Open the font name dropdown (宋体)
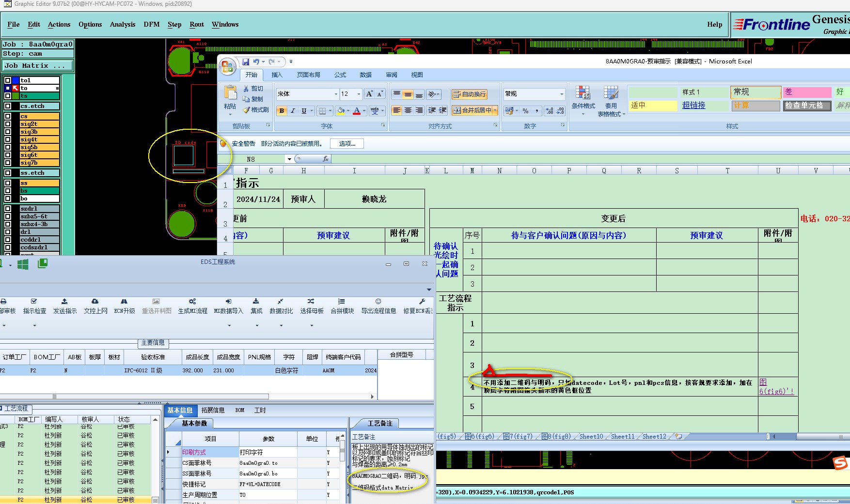Image resolution: width=850 pixels, height=504 pixels. [336, 94]
